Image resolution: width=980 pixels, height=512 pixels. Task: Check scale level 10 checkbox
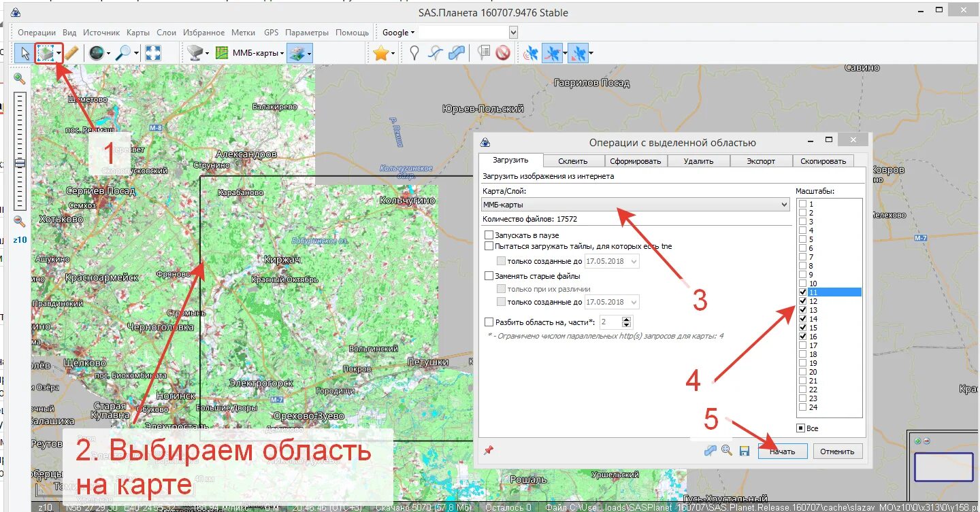click(x=803, y=284)
